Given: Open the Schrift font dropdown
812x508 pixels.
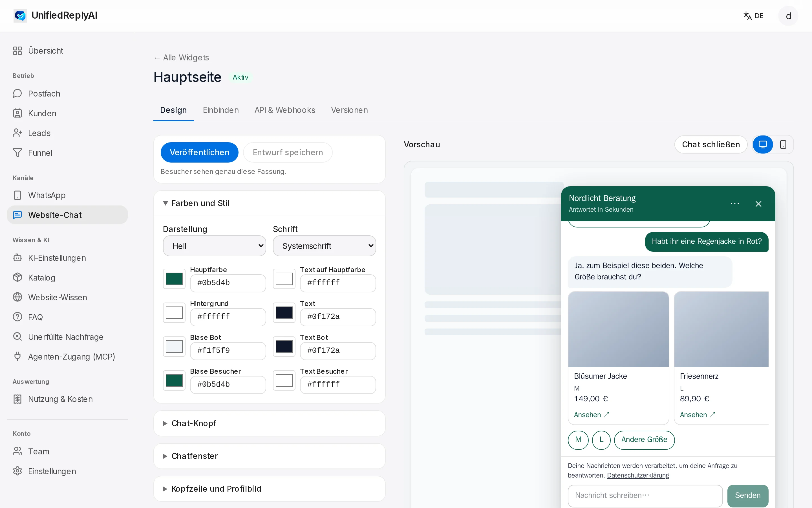Looking at the screenshot, I should coord(324,246).
